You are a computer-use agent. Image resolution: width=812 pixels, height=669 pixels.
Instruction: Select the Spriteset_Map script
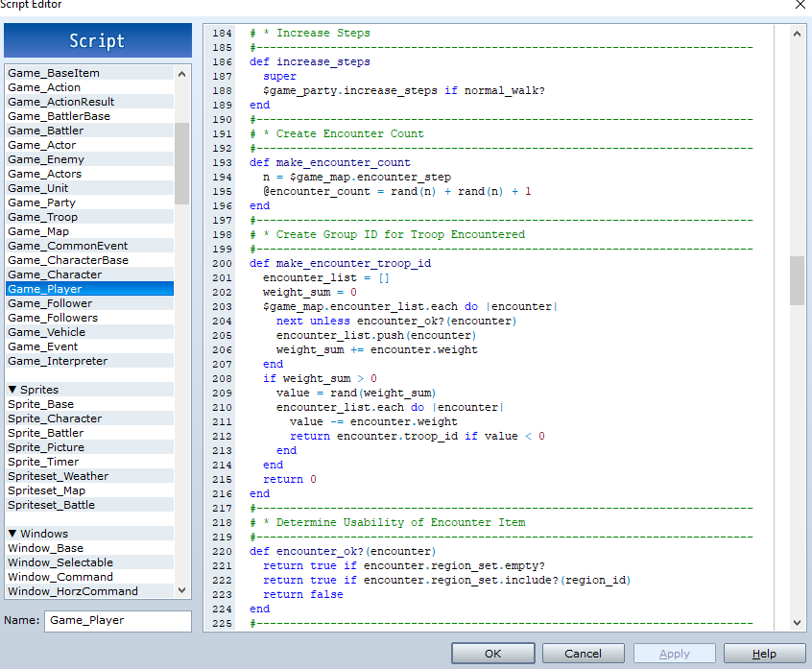click(90, 490)
